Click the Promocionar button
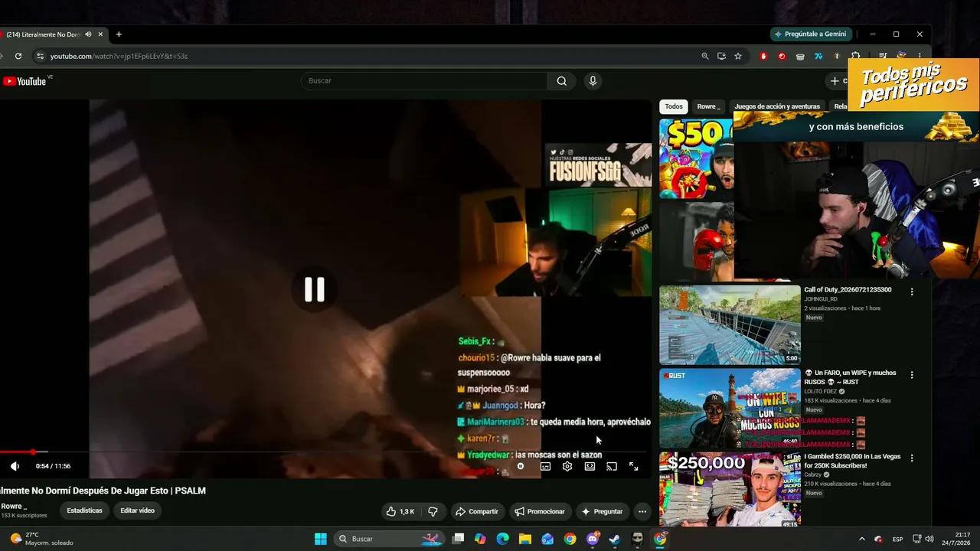 [540, 511]
